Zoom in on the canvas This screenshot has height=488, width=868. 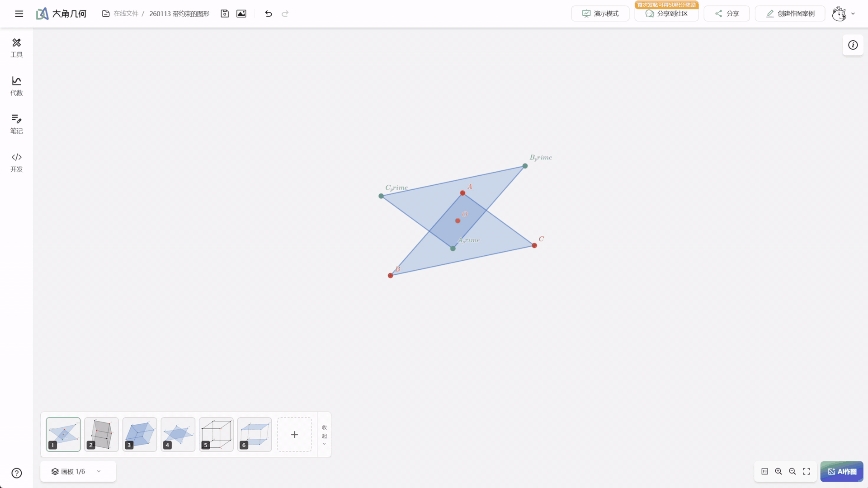[x=778, y=471]
